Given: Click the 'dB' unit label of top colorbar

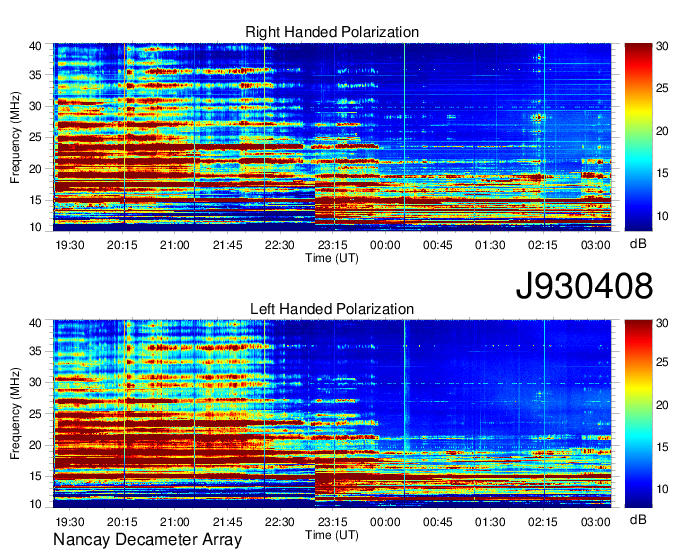Looking at the screenshot, I should 638,243.
